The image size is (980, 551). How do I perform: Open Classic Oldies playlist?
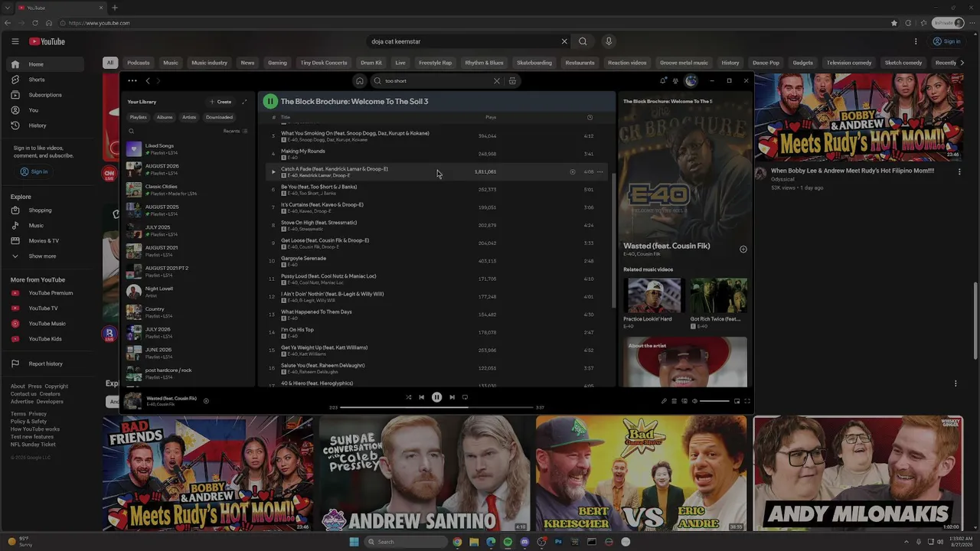(x=188, y=190)
